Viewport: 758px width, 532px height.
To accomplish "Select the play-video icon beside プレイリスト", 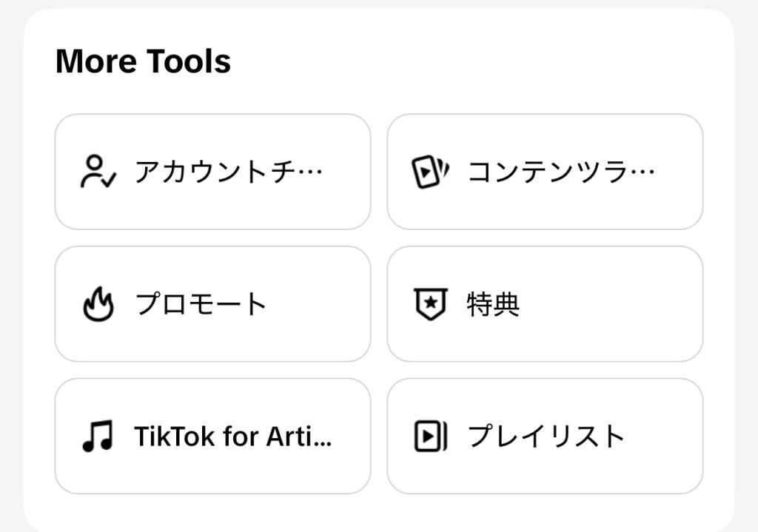I will click(x=429, y=434).
